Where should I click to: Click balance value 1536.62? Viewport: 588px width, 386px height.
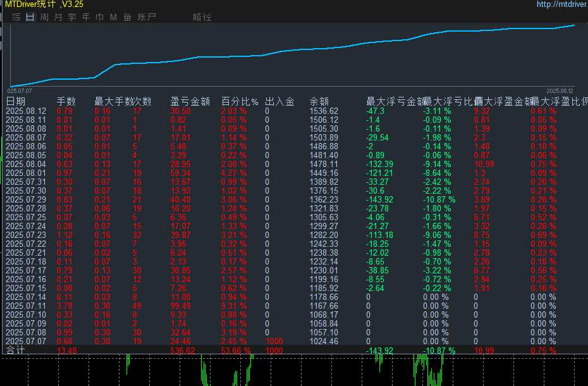point(324,111)
